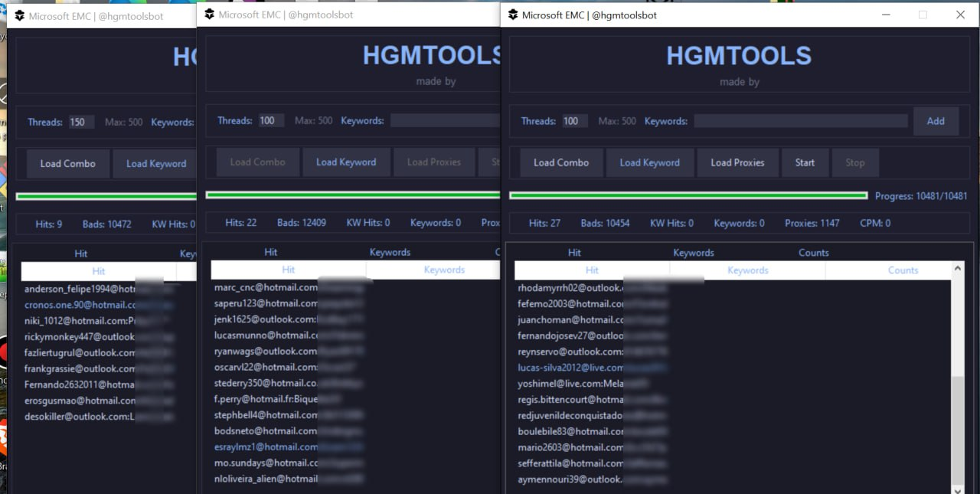Click Stop in the right window
This screenshot has width=980, height=494.
tap(855, 162)
